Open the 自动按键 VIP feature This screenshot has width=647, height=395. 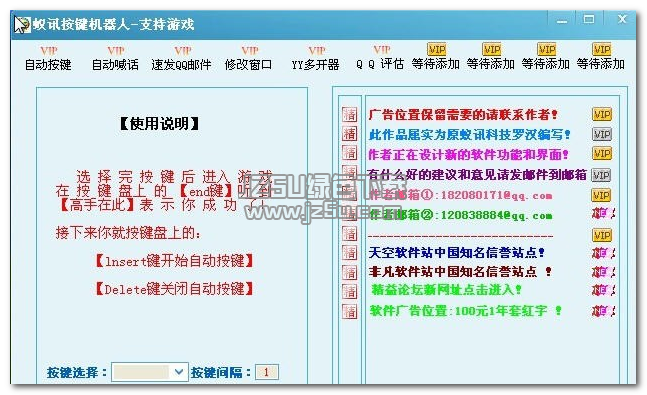[x=48, y=58]
